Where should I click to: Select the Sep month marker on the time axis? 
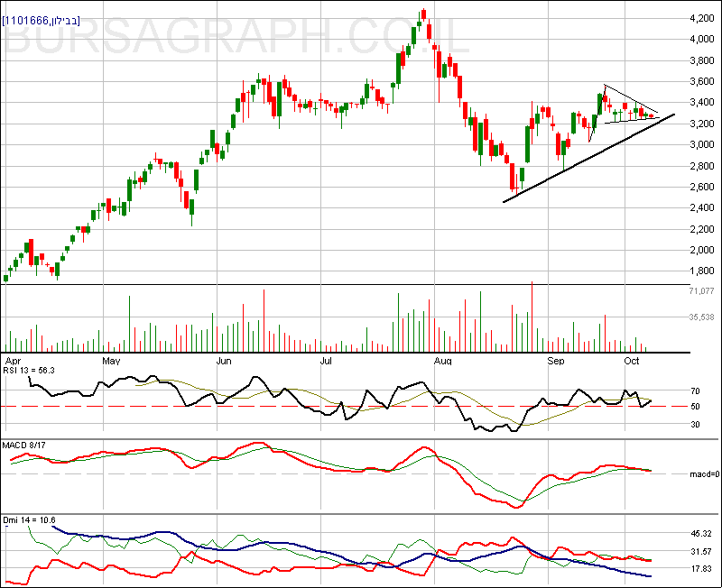click(556, 360)
